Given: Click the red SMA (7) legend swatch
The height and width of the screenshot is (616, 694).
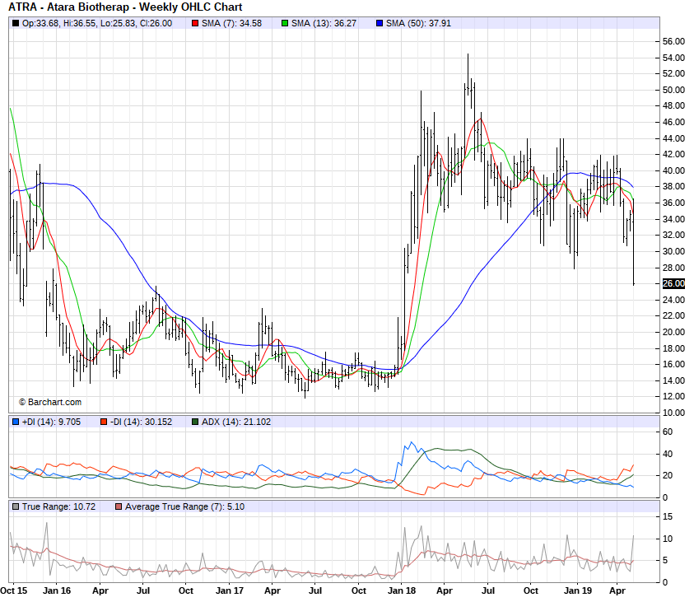Looking at the screenshot, I should point(195,23).
